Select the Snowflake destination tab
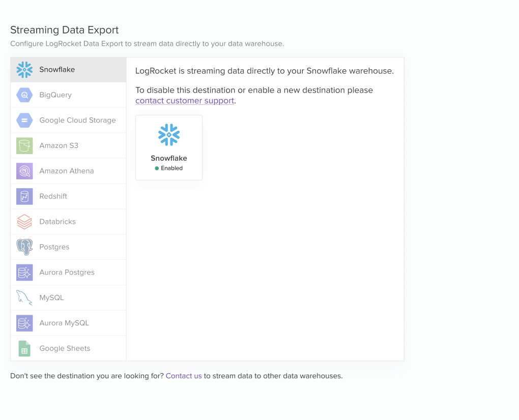Screen dimensions: 519x420 click(x=69, y=70)
